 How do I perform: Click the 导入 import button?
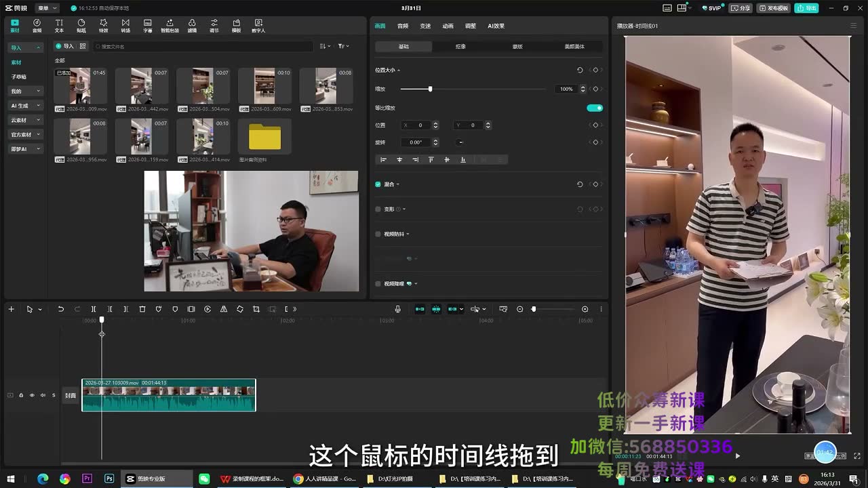[65, 46]
